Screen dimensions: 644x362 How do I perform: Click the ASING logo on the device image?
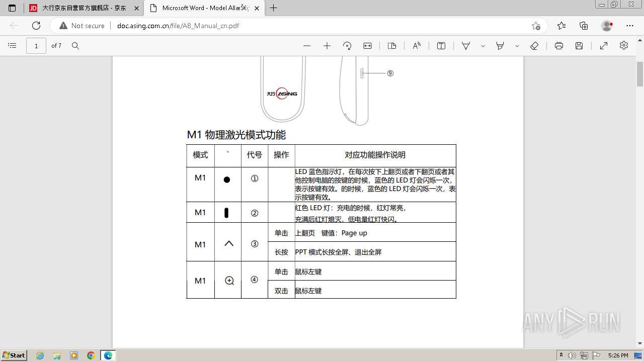pyautogui.click(x=282, y=93)
